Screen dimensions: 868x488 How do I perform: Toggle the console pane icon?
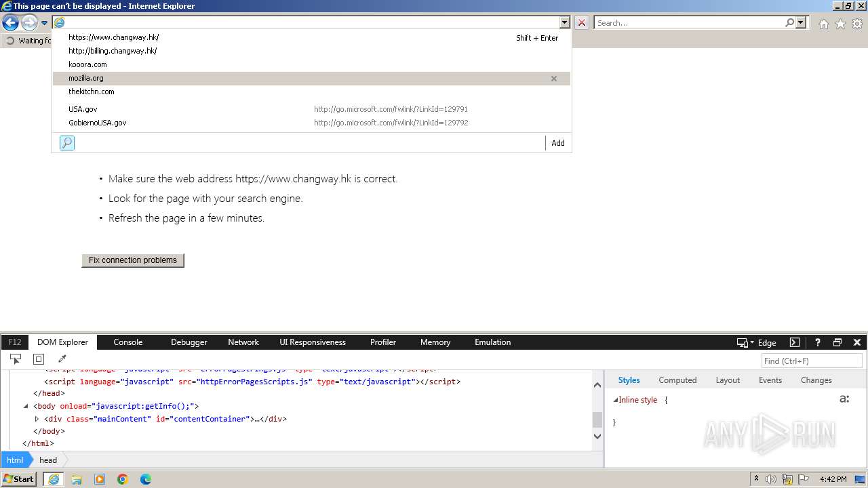tap(795, 342)
